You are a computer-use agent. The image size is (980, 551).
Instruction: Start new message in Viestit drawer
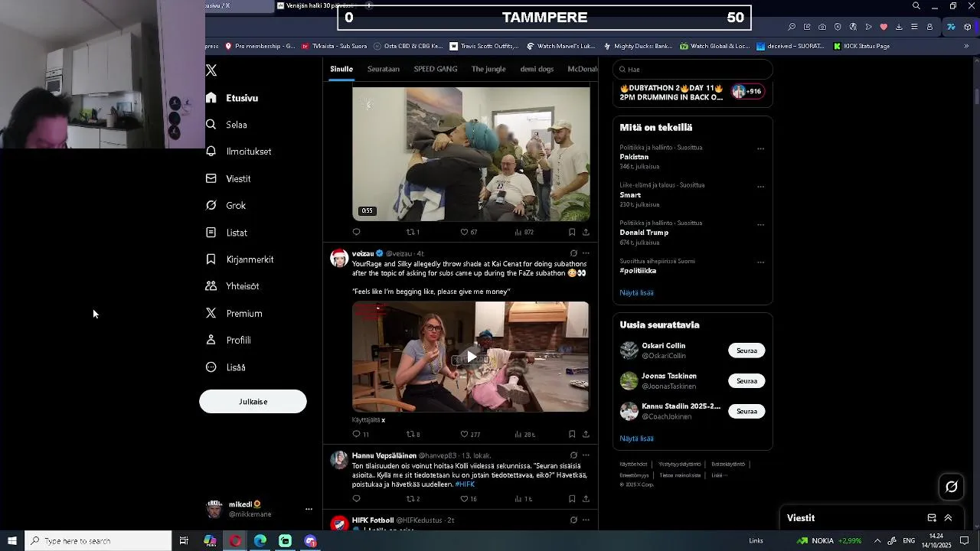(932, 518)
